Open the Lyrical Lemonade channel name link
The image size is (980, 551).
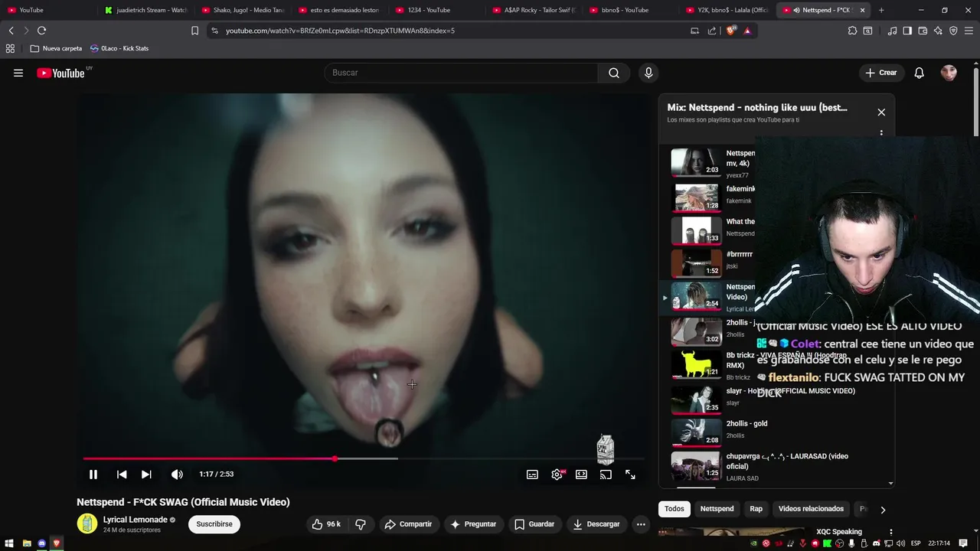(136, 520)
